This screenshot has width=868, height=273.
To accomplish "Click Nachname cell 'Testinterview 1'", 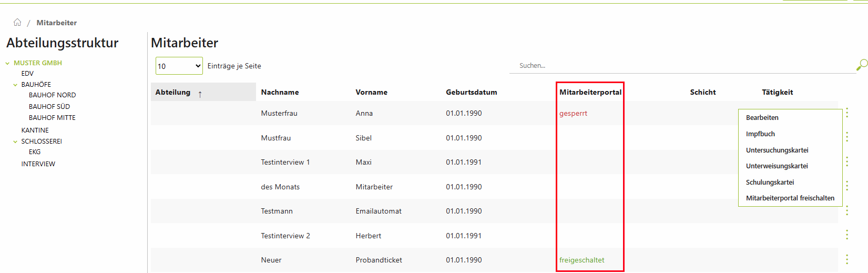I will (x=285, y=162).
